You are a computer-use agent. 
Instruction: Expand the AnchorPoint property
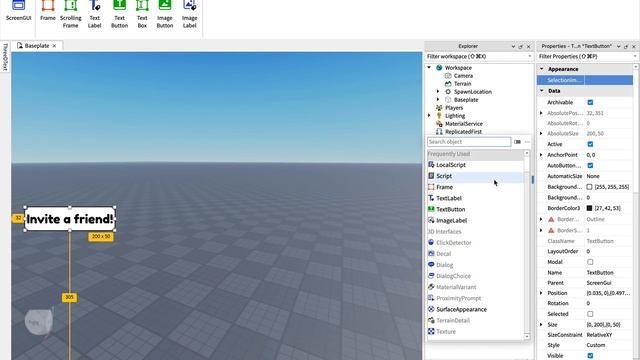tap(541, 155)
